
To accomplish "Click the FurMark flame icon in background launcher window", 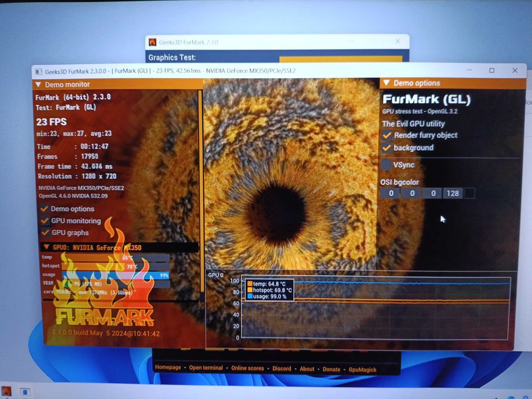I will coord(152,42).
